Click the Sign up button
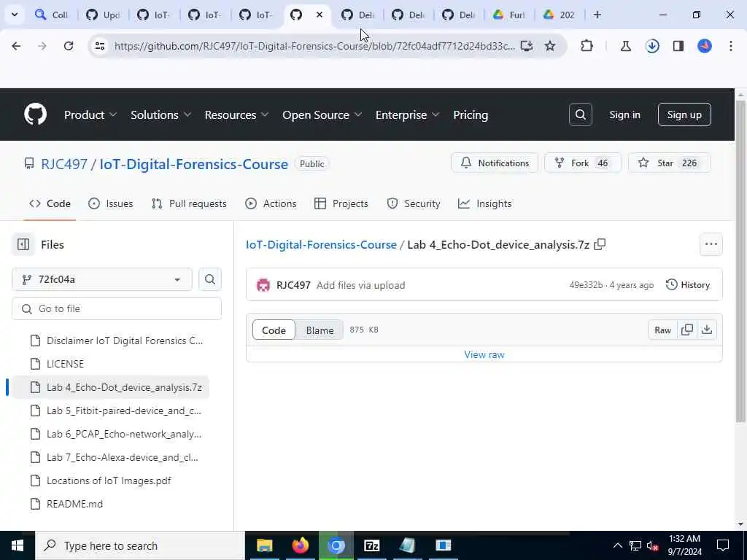Viewport: 747px width, 560px height. coord(684,114)
